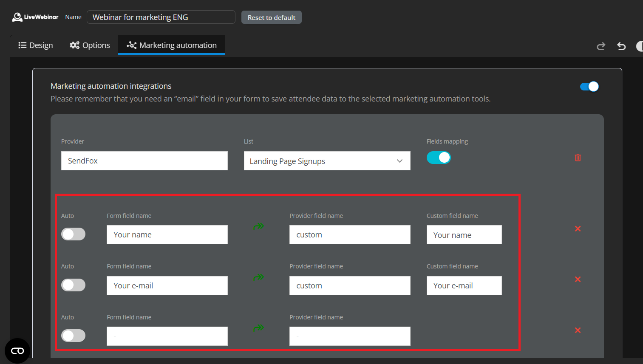Remove the 'Your e-mail' mapping row
The height and width of the screenshot is (364, 643).
click(x=578, y=279)
